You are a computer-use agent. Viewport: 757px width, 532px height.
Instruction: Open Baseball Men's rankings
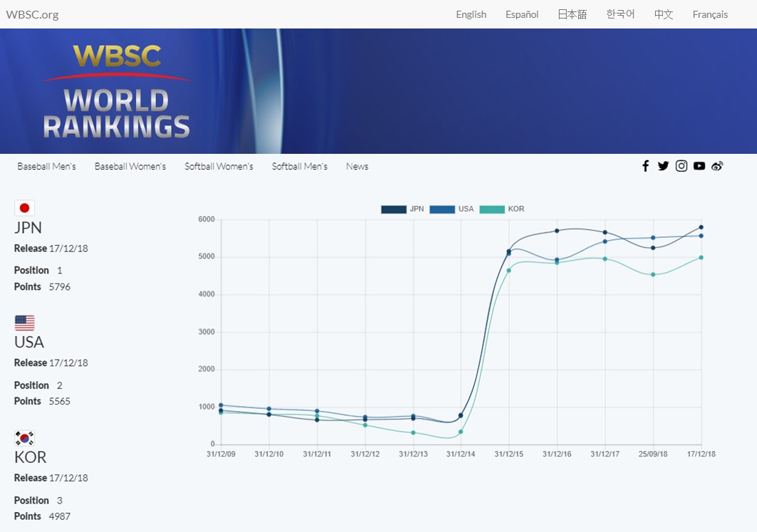[x=47, y=167]
